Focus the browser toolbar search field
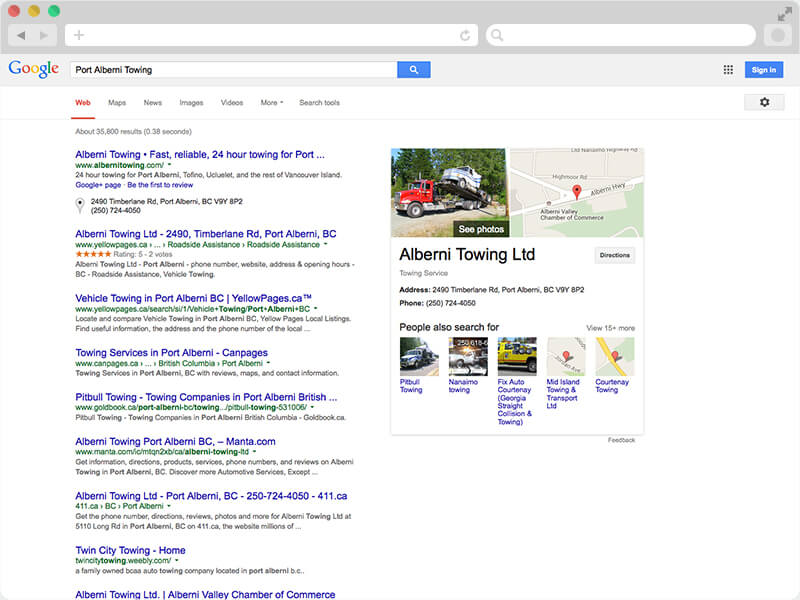800x600 pixels. pyautogui.click(x=621, y=35)
